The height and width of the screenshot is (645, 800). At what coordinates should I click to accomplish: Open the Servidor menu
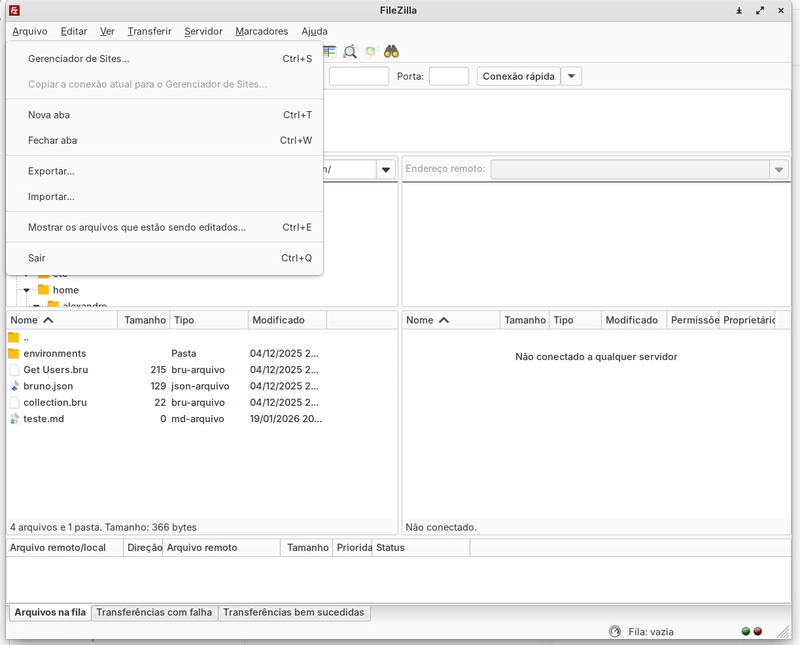pyautogui.click(x=204, y=31)
